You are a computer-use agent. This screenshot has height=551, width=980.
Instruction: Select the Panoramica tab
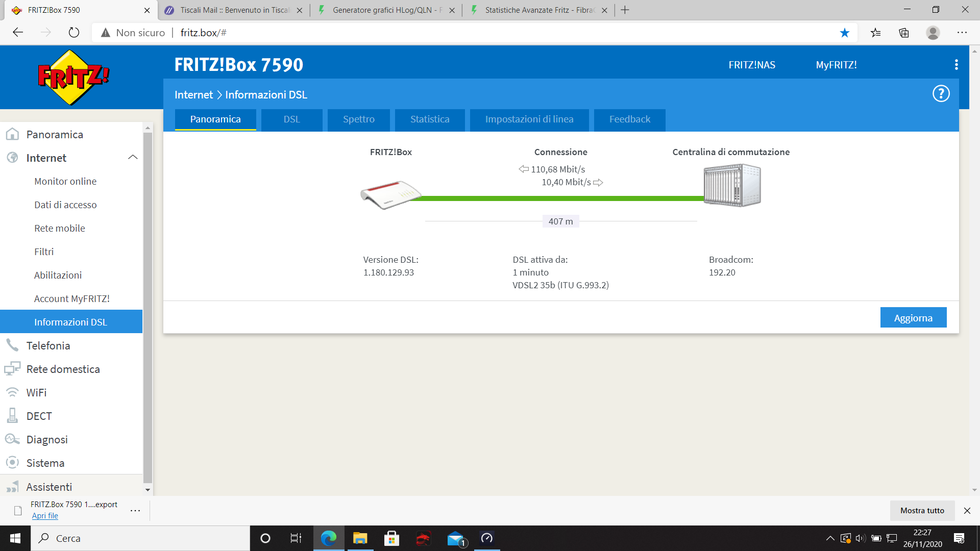[x=215, y=119]
